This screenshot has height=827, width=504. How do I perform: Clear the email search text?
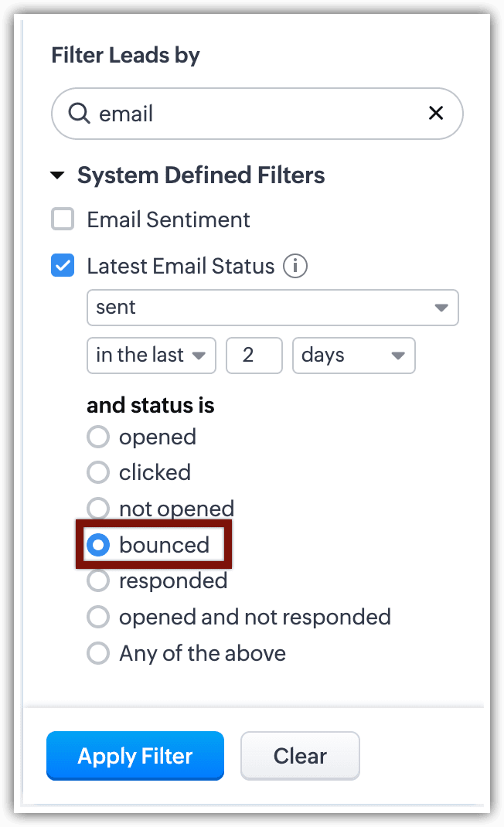click(436, 114)
